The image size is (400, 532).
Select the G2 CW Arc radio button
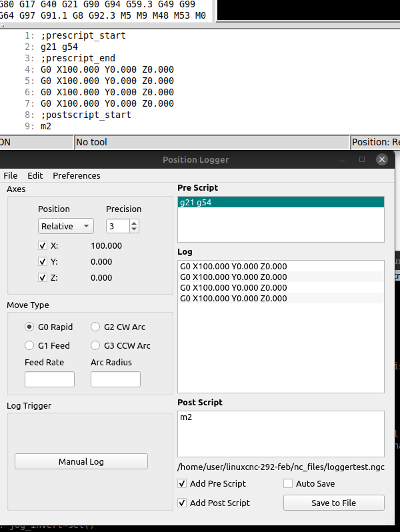click(x=95, y=327)
